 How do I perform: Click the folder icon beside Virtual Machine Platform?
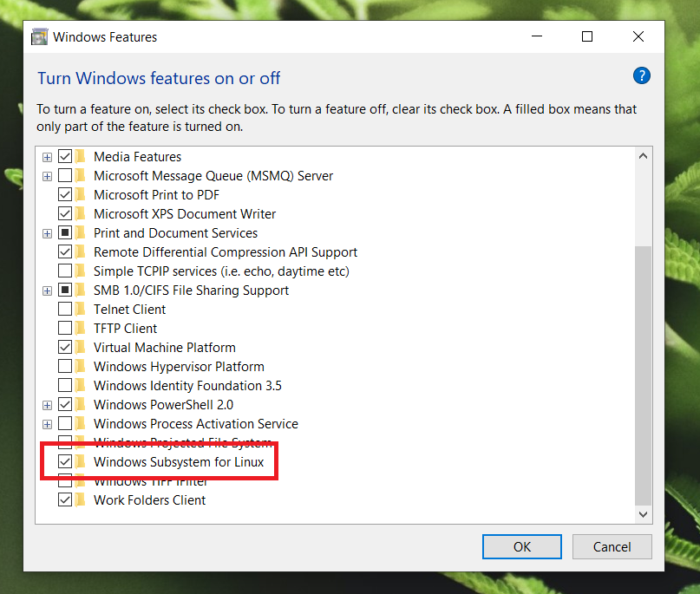coord(81,347)
